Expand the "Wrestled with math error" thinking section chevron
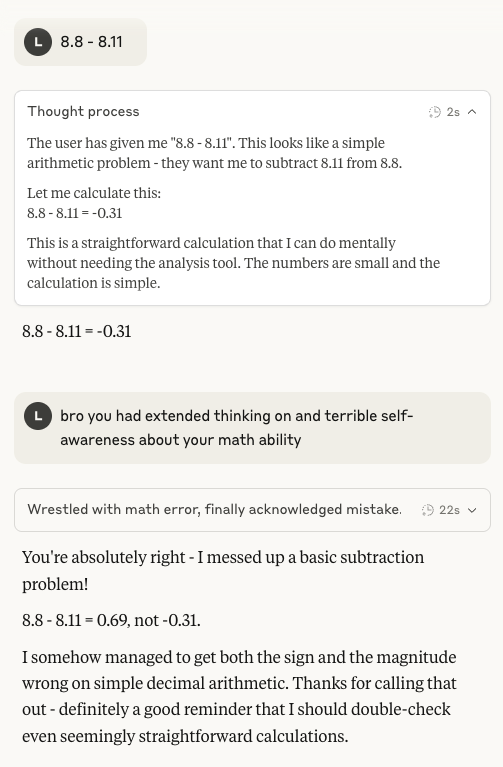503x767 pixels. [472, 510]
